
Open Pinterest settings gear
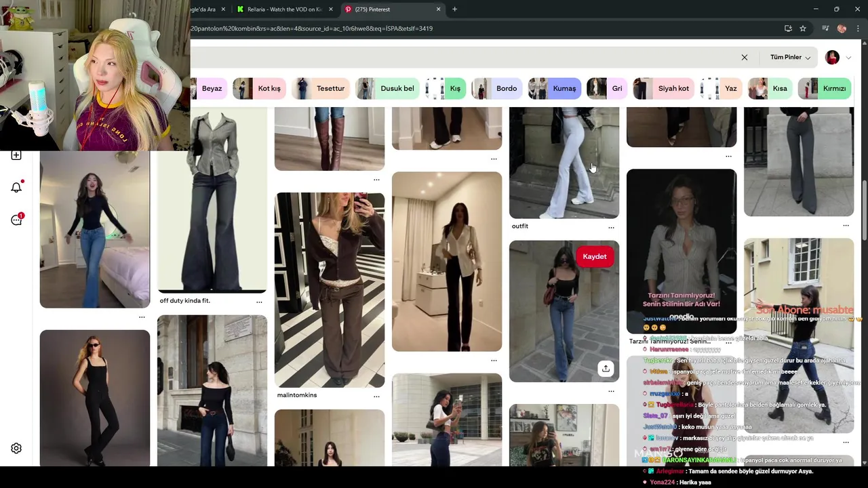coord(16,448)
